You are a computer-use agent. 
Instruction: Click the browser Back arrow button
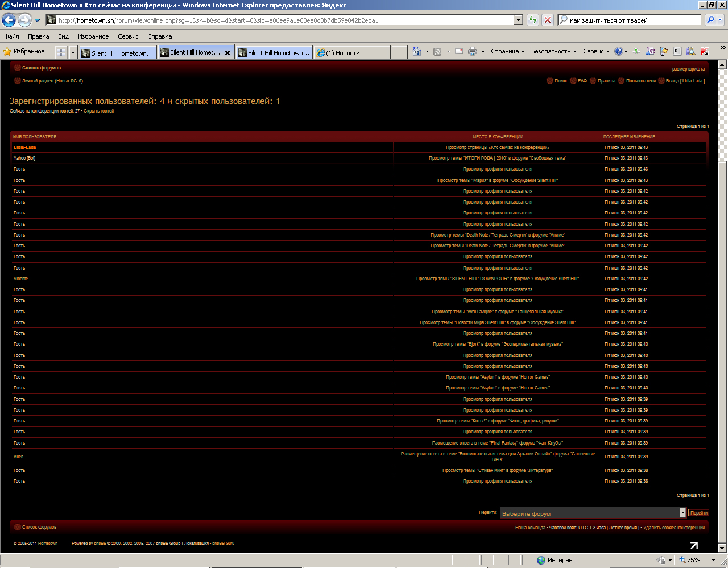(x=9, y=20)
